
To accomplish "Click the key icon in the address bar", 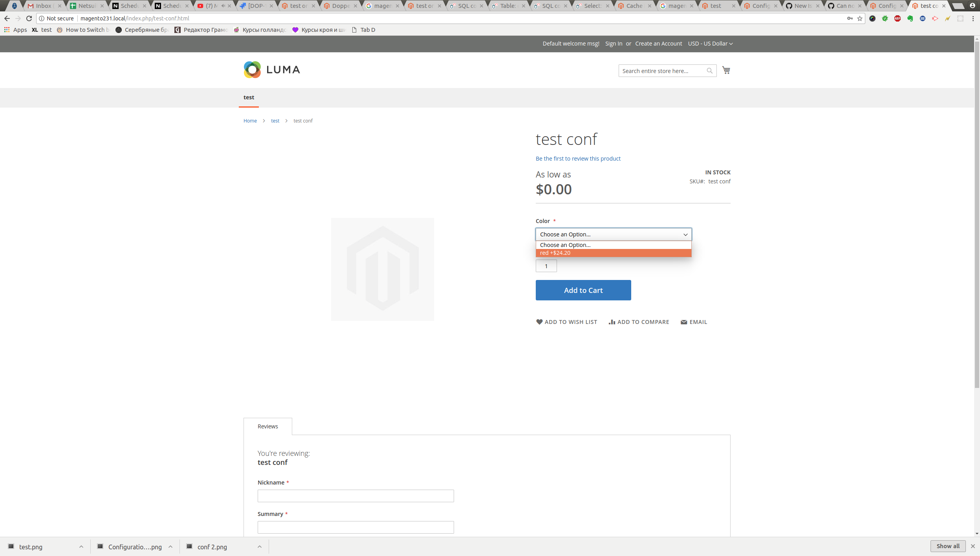I will point(850,18).
